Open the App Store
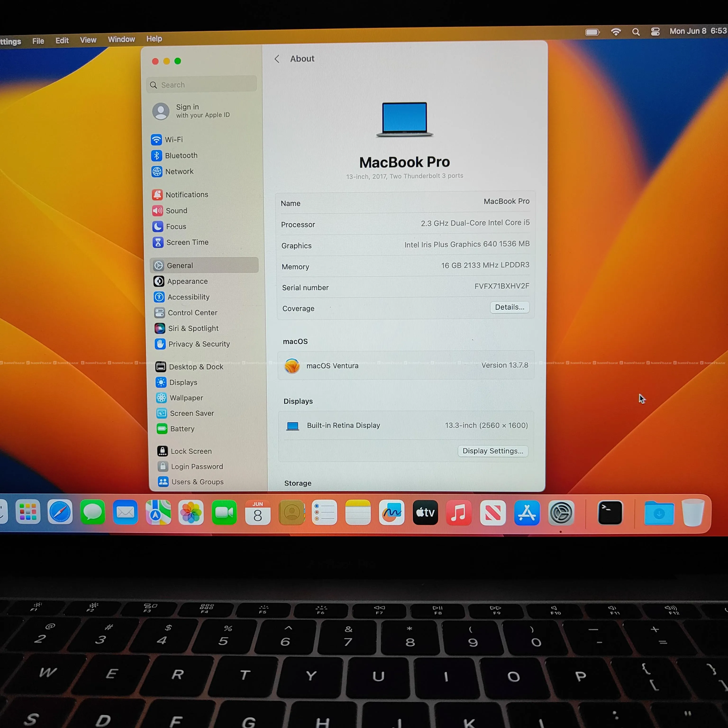Image resolution: width=728 pixels, height=728 pixels. 527,512
